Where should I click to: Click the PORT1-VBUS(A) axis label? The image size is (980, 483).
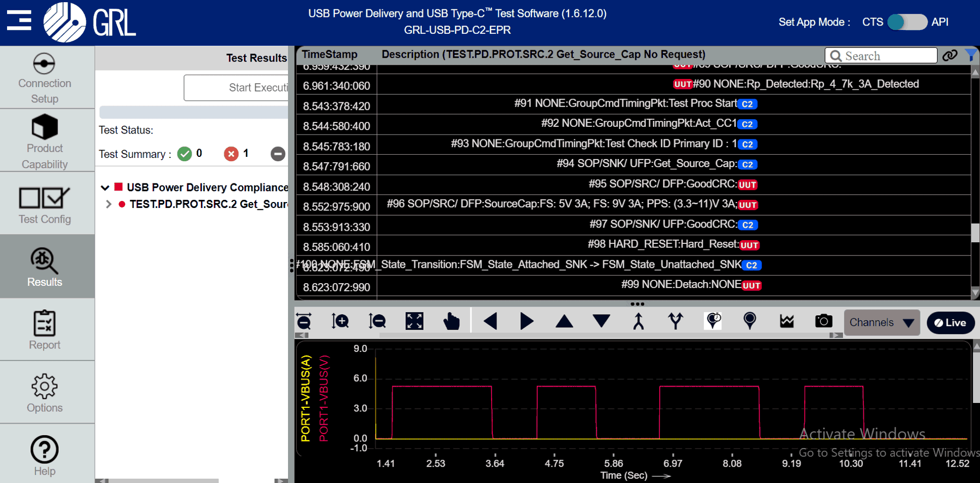pyautogui.click(x=305, y=398)
